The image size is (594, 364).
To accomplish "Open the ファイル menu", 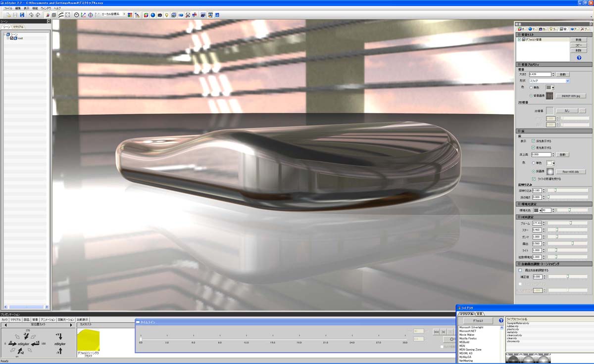I will tap(8, 8).
